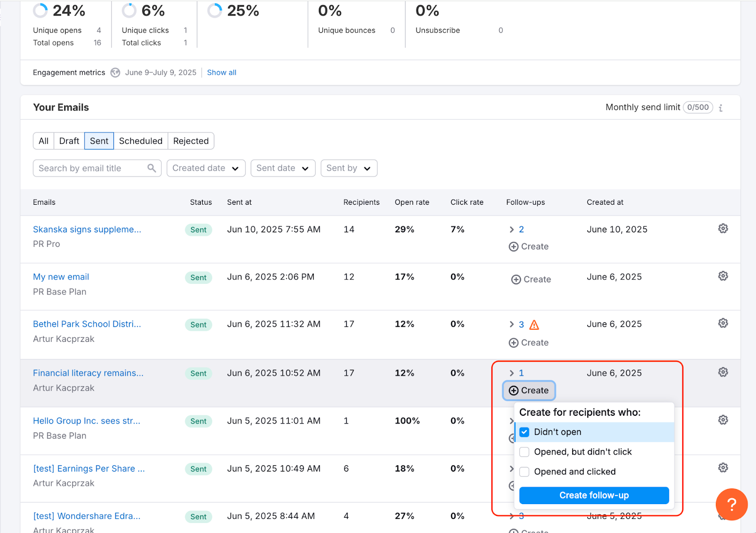Screen dimensions: 756x533
Task: Select the Scheduled tab
Action: click(x=140, y=141)
